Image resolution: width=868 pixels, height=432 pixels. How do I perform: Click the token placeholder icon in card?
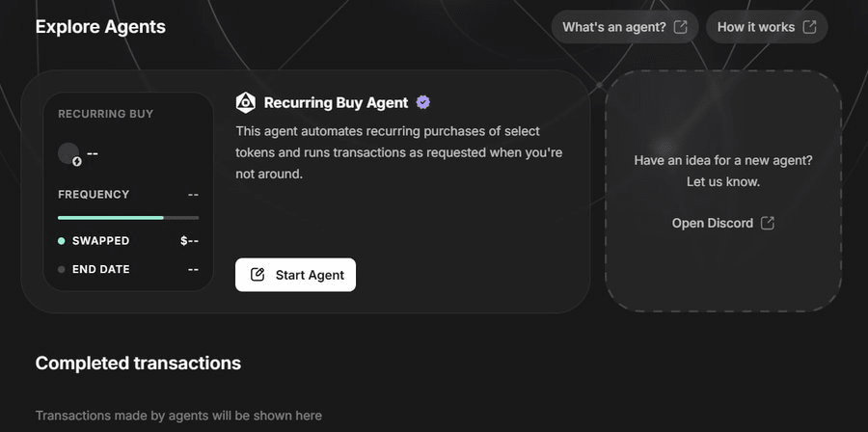pyautogui.click(x=69, y=153)
